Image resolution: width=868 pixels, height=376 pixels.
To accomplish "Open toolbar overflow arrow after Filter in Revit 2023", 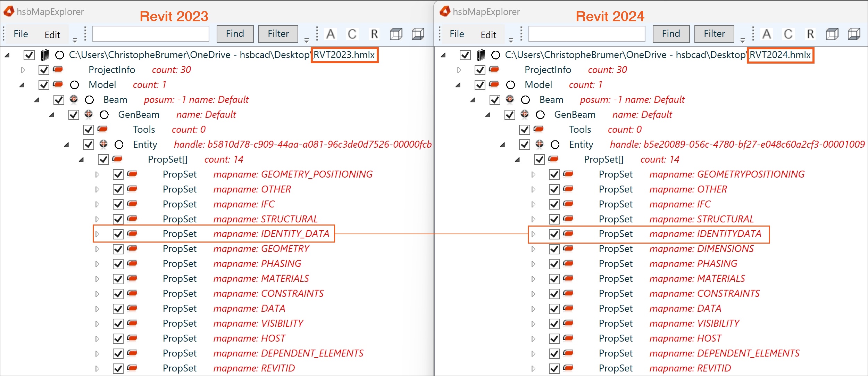I will tap(306, 40).
